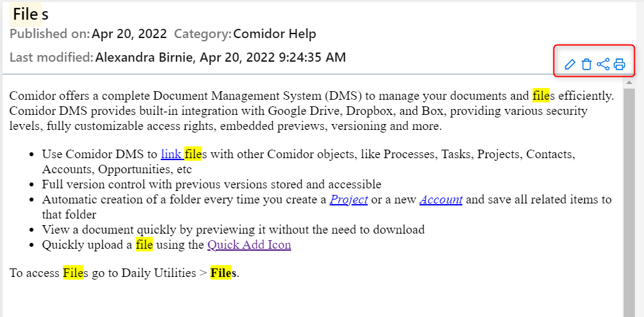Click the pencil edit icon
644x317 pixels.
[570, 64]
